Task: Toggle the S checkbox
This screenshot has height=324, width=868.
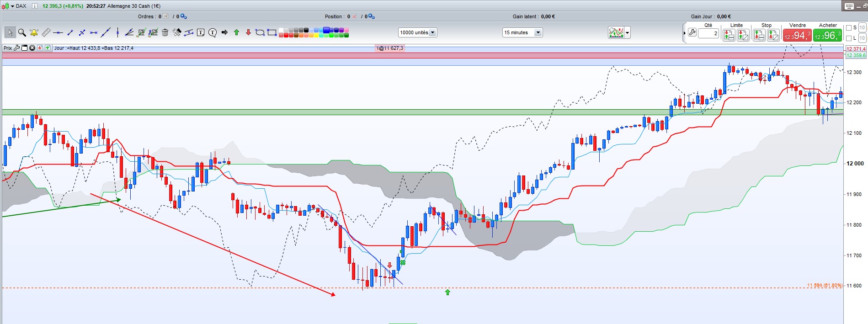Action: [849, 28]
